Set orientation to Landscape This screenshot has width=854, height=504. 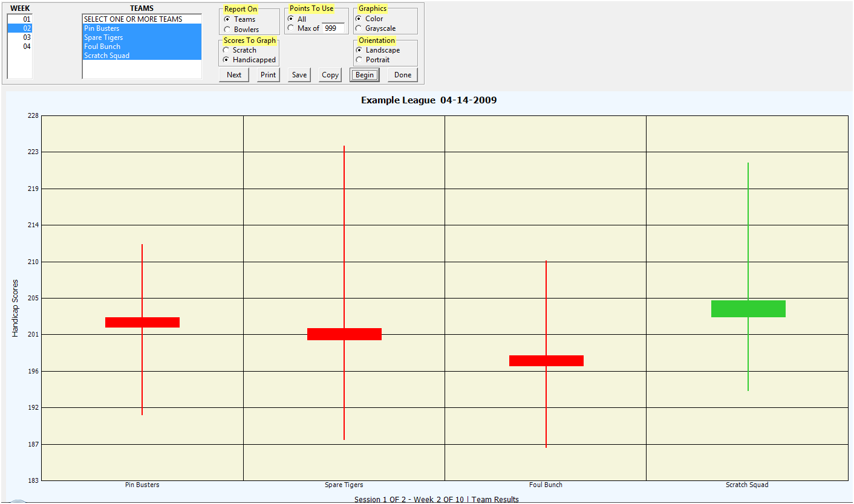click(x=359, y=50)
